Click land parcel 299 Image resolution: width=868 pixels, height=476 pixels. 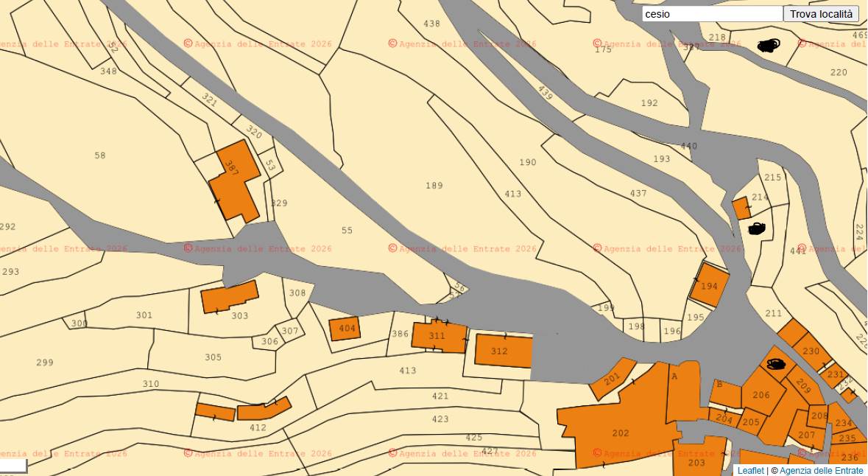pyautogui.click(x=44, y=363)
